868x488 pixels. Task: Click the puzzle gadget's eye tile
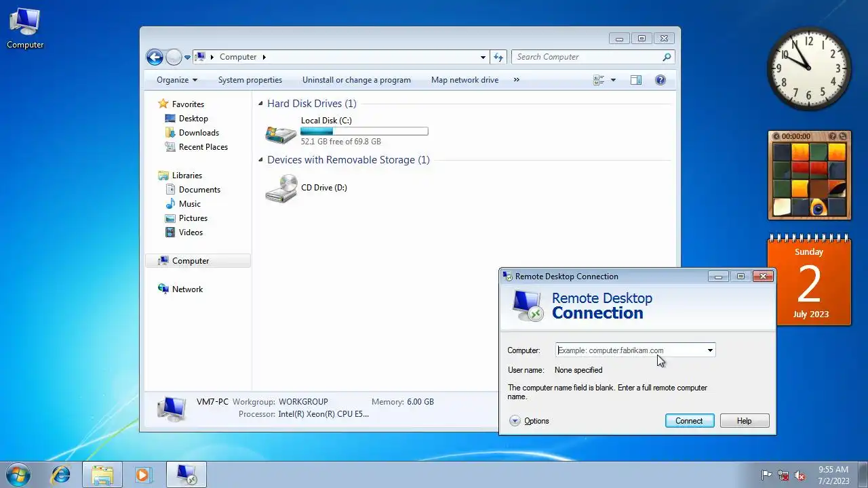(818, 207)
